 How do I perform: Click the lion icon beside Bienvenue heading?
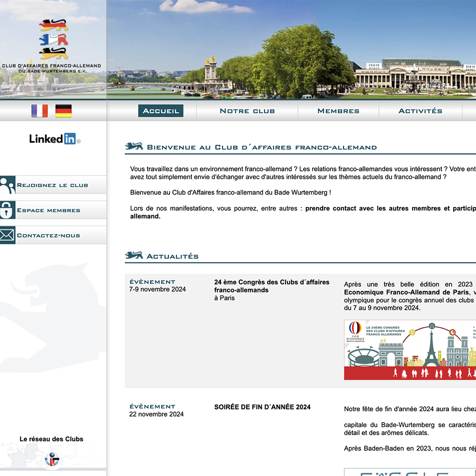coord(134,147)
